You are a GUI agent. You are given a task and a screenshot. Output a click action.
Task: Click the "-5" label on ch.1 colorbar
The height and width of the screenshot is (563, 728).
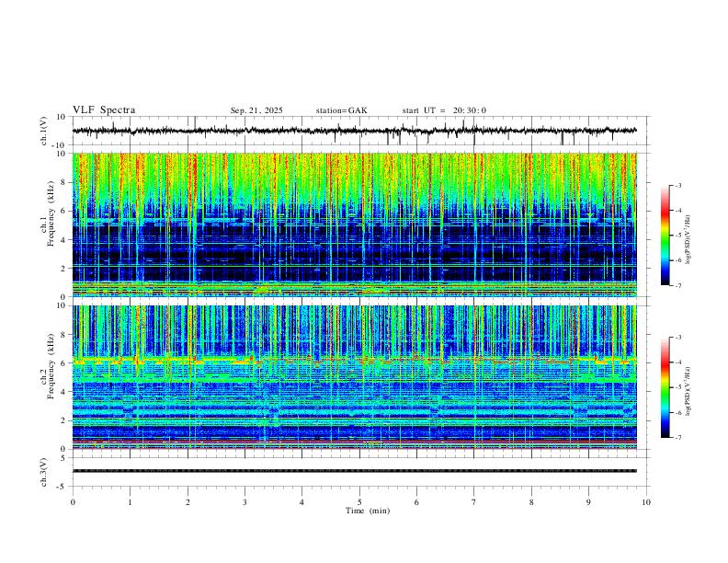(678, 236)
